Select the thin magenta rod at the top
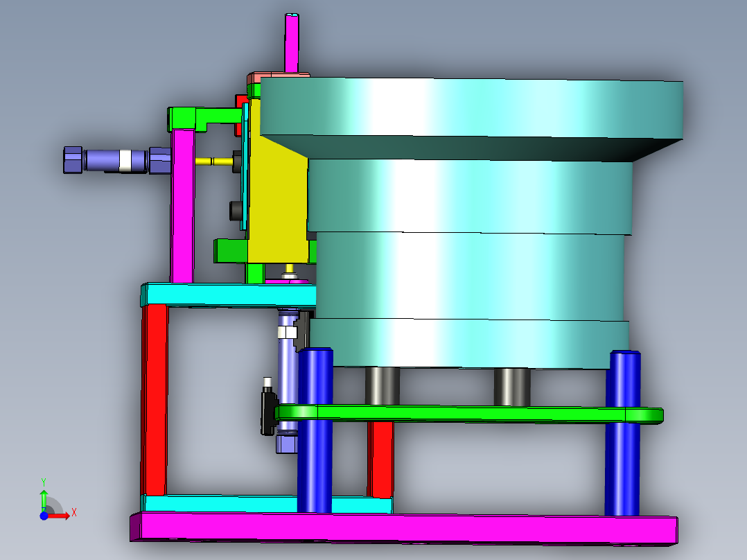Viewport: 747px width, 560px height. (x=292, y=43)
